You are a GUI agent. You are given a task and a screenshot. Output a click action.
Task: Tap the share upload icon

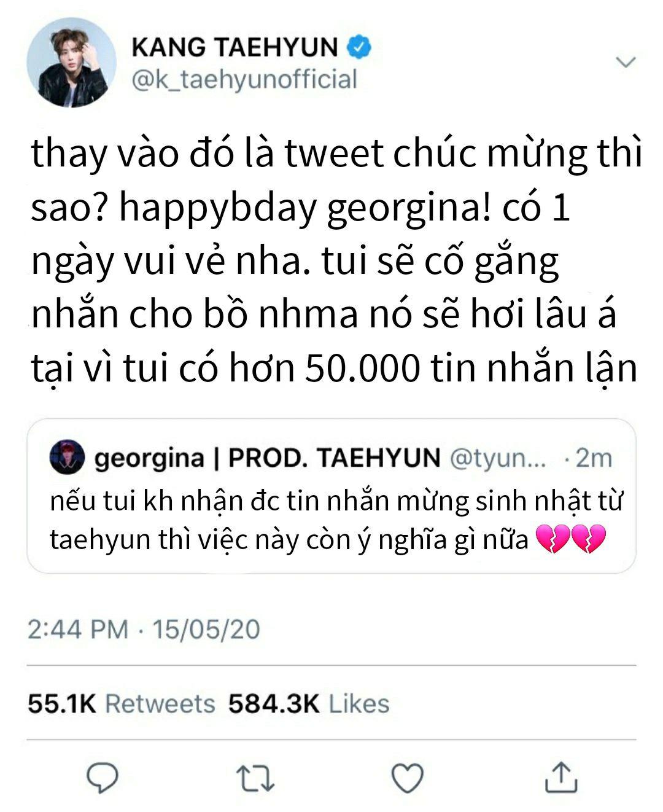[562, 777]
